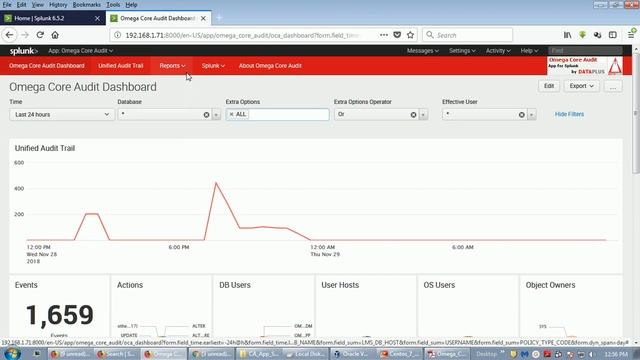Image resolution: width=640 pixels, height=360 pixels.
Task: Toggle the Firefox sidebar icon
Action: pyautogui.click(x=613, y=35)
